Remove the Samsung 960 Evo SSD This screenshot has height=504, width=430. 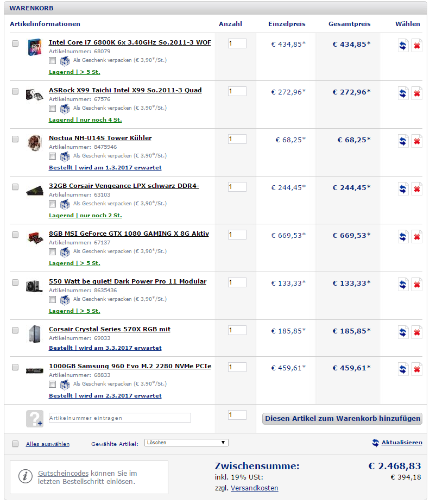417,369
